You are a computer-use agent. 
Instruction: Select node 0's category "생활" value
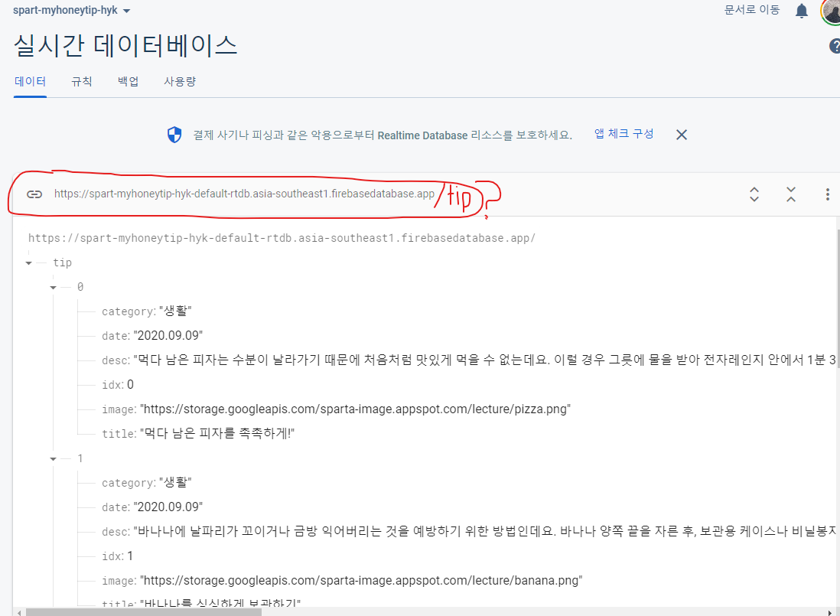tap(175, 311)
